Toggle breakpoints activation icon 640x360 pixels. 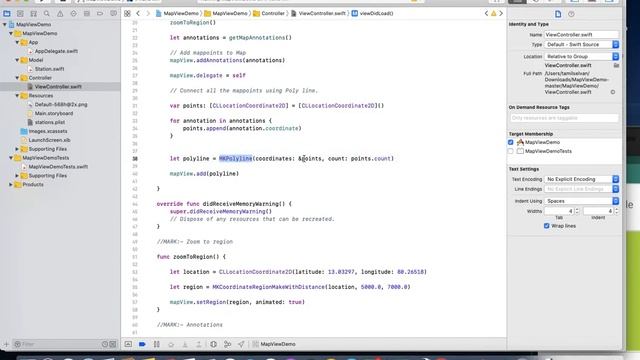click(x=142, y=344)
